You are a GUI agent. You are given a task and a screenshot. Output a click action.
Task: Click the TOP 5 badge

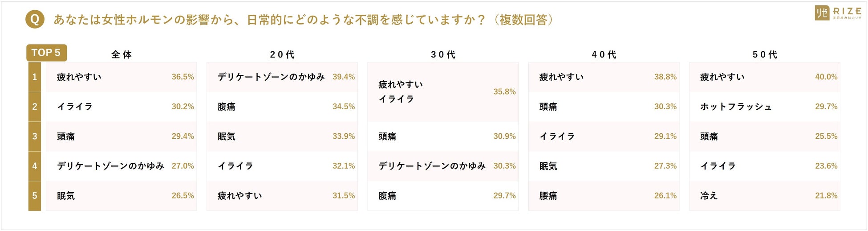tap(46, 53)
